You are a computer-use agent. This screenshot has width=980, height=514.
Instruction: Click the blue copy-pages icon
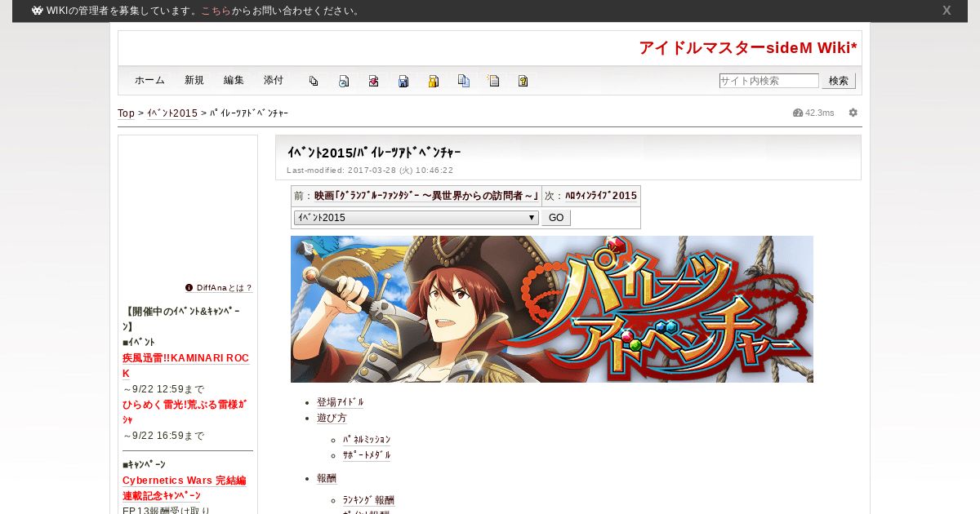pyautogui.click(x=464, y=81)
